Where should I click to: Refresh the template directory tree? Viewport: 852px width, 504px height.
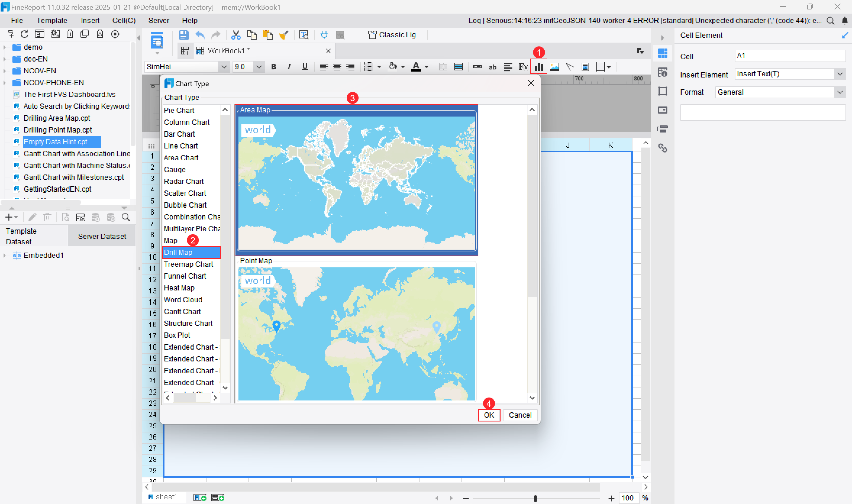(x=25, y=34)
